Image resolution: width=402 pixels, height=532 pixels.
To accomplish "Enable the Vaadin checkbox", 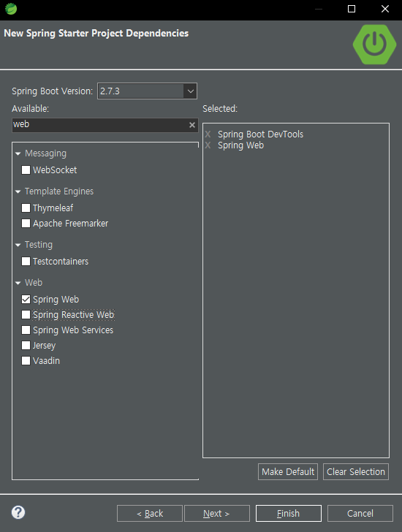I will click(x=26, y=361).
